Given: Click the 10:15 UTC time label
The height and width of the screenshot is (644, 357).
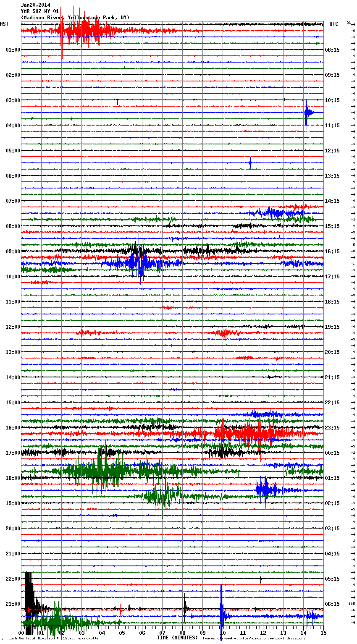Looking at the screenshot, I should pyautogui.click(x=332, y=100).
